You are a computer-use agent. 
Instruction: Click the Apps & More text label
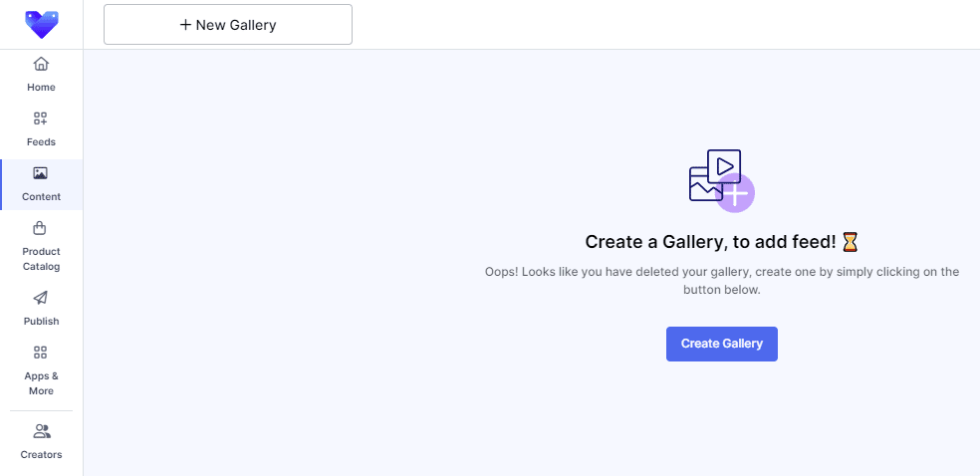coord(41,383)
